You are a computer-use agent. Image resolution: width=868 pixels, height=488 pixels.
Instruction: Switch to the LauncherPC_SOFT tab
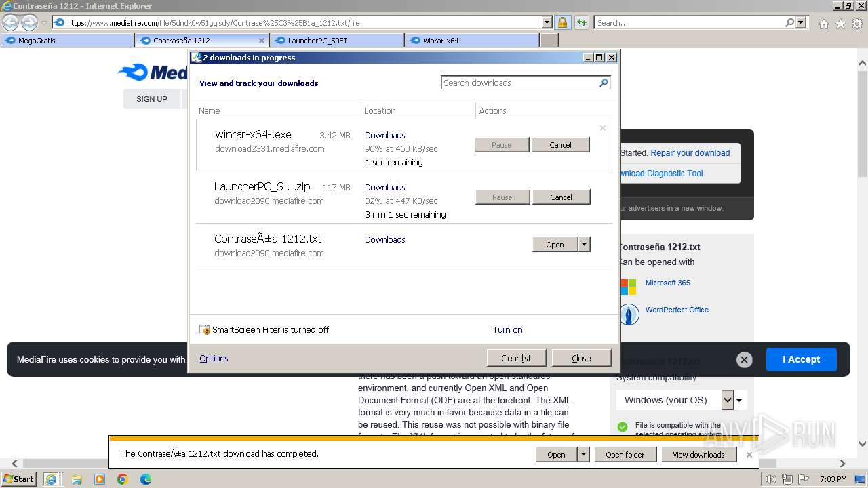tap(337, 41)
